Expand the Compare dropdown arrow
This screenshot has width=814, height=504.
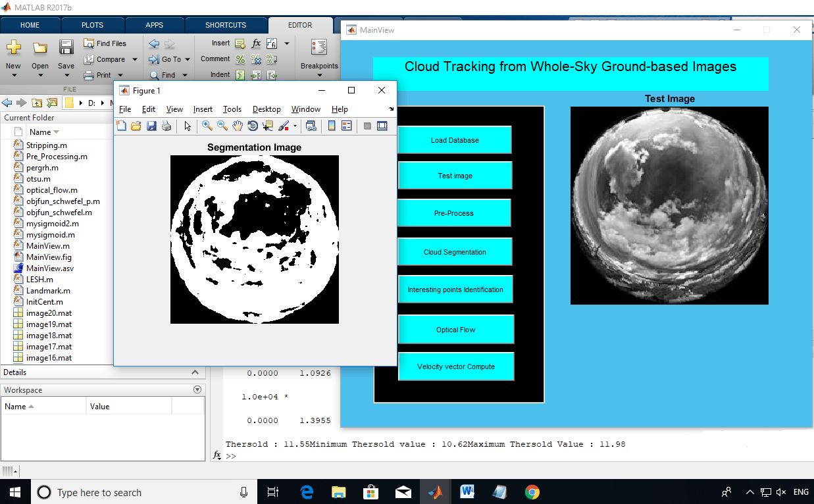tap(135, 59)
